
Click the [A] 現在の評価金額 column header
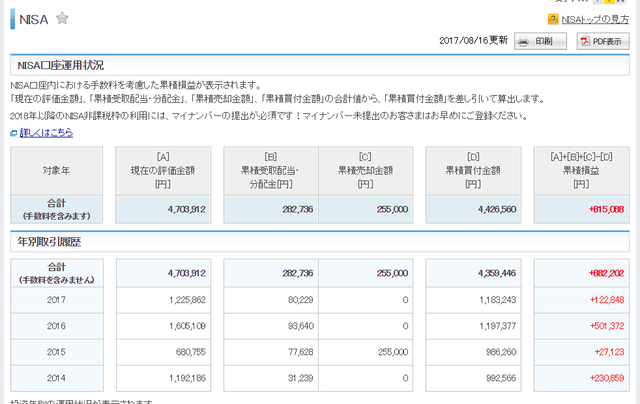(x=163, y=171)
